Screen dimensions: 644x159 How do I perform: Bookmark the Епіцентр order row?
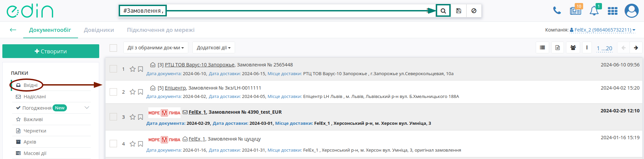141,92
